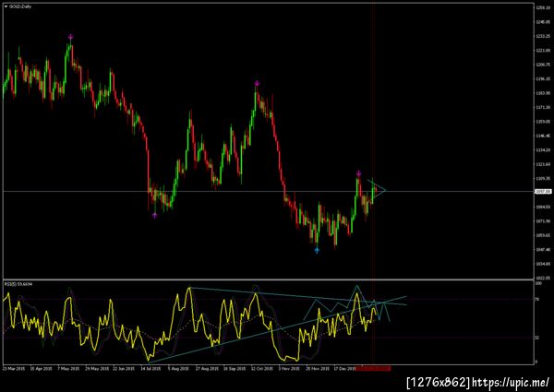Image resolution: width=554 pixels, height=392 pixels.
Task: Click the RSI level 32 label on the scale
Action: pyautogui.click(x=537, y=338)
